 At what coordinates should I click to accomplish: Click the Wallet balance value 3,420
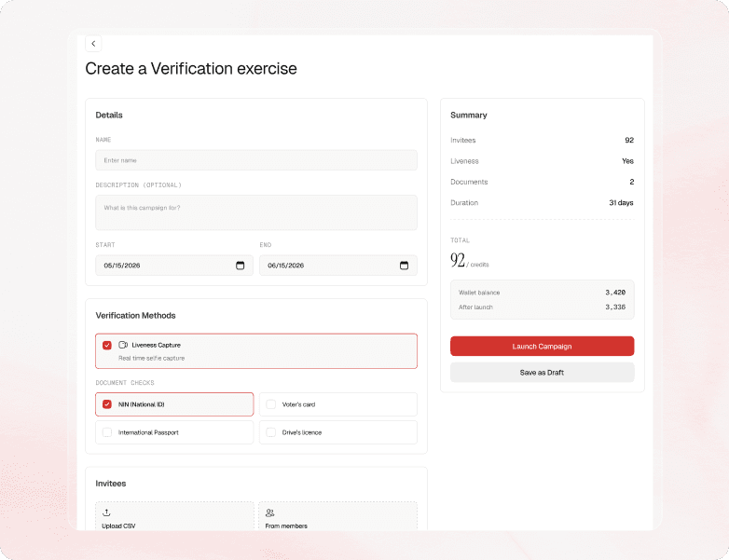click(615, 293)
